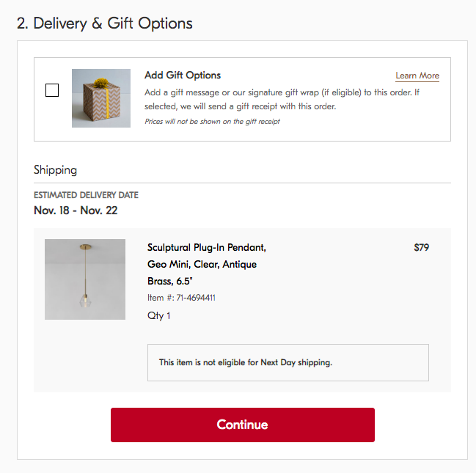Click the Estimated Delivery Date label
The height and width of the screenshot is (473, 476).
click(86, 195)
